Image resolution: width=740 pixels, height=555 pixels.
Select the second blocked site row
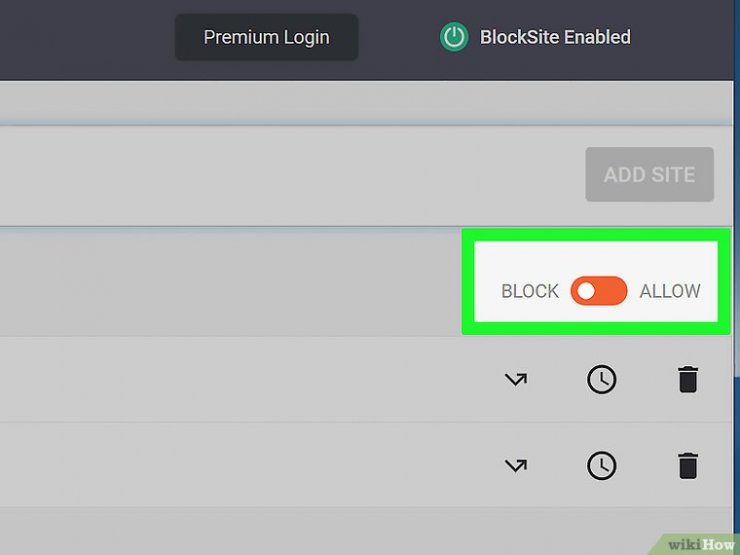[x=366, y=465]
